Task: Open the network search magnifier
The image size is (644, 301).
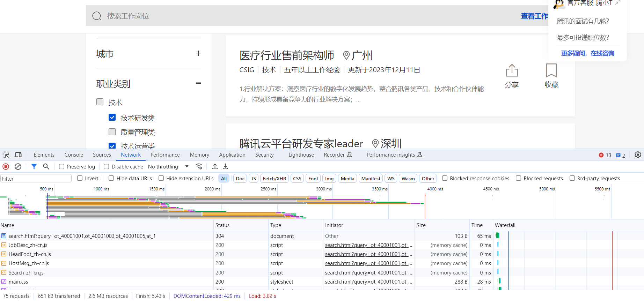Action: [46, 167]
